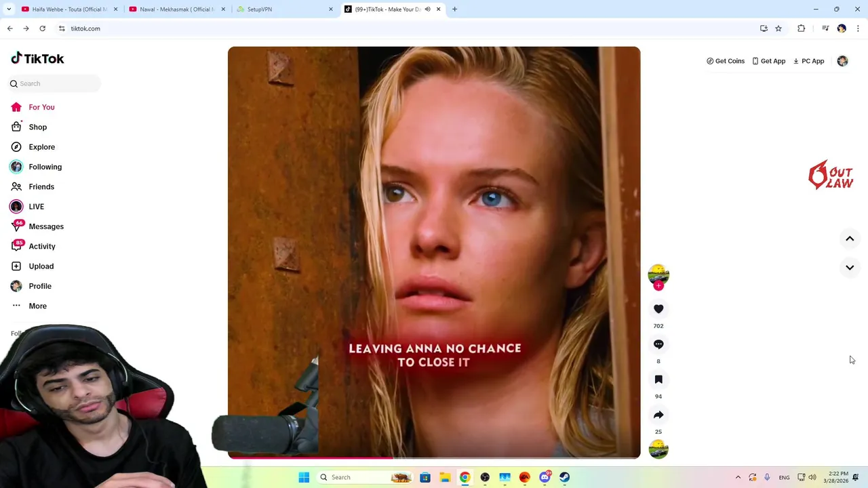The image size is (868, 488).
Task: Open the taskbar volume control
Action: click(x=812, y=477)
